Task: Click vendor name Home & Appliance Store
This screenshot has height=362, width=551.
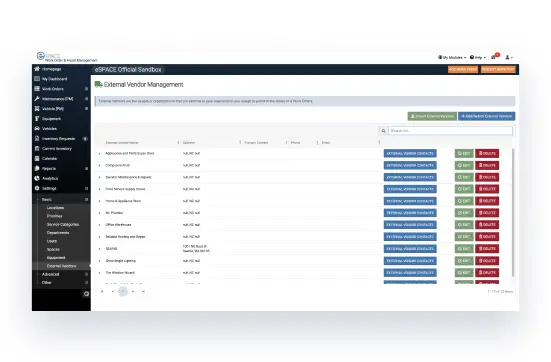Action: (x=123, y=201)
